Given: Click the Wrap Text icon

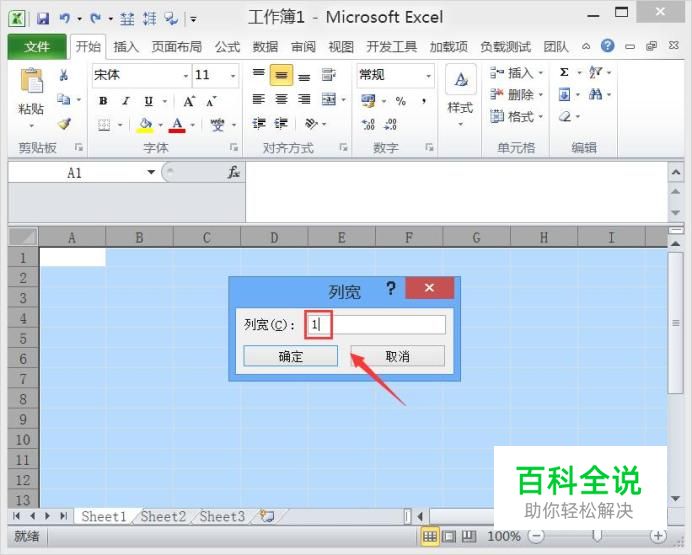Looking at the screenshot, I should [328, 75].
